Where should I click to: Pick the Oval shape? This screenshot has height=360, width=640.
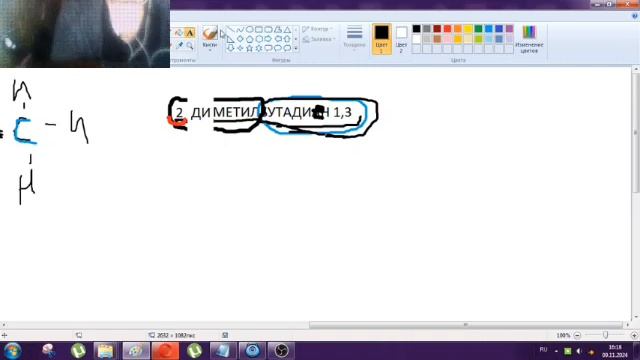coord(249,29)
